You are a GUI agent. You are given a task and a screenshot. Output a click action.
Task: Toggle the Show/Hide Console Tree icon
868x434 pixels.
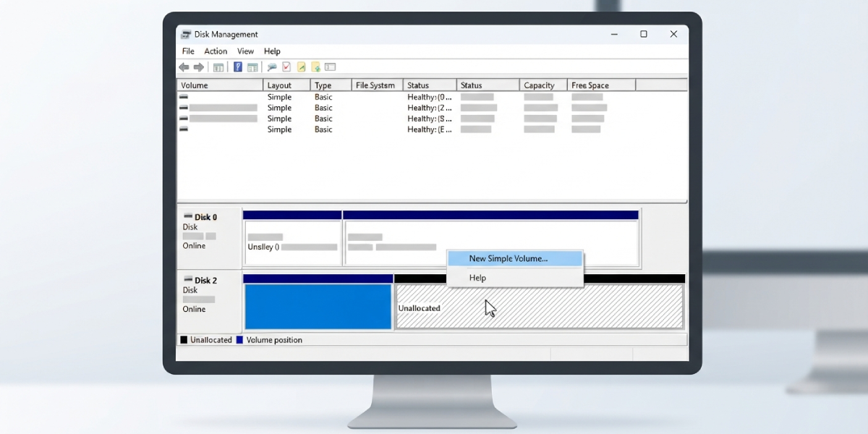pyautogui.click(x=218, y=67)
